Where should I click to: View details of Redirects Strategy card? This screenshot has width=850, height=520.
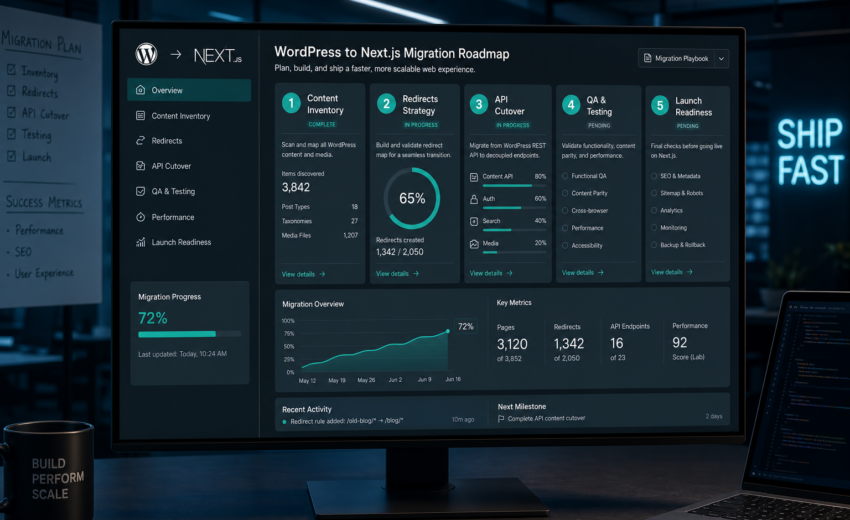397,273
